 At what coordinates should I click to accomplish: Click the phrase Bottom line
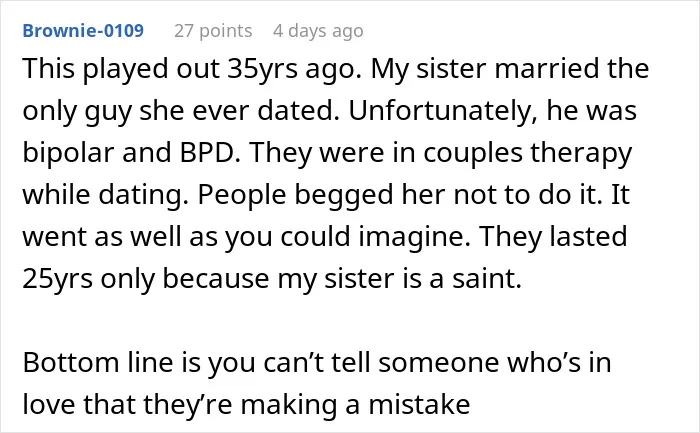click(x=98, y=362)
